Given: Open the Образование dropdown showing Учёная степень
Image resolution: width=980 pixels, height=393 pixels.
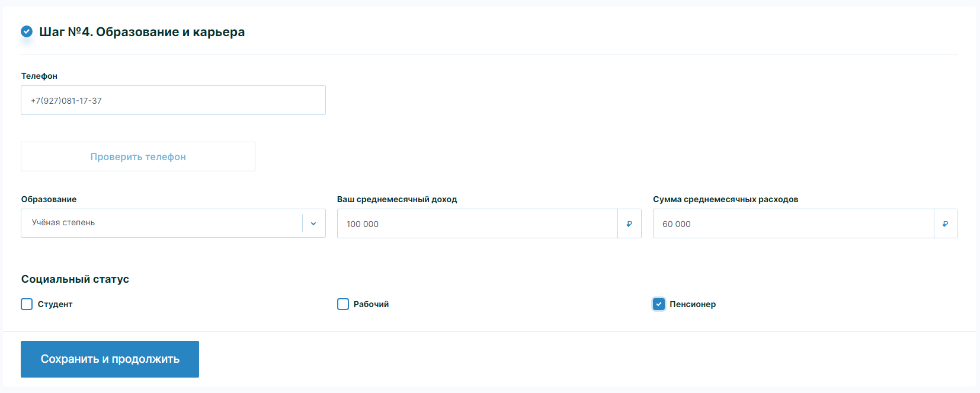Looking at the screenshot, I should tap(161, 223).
